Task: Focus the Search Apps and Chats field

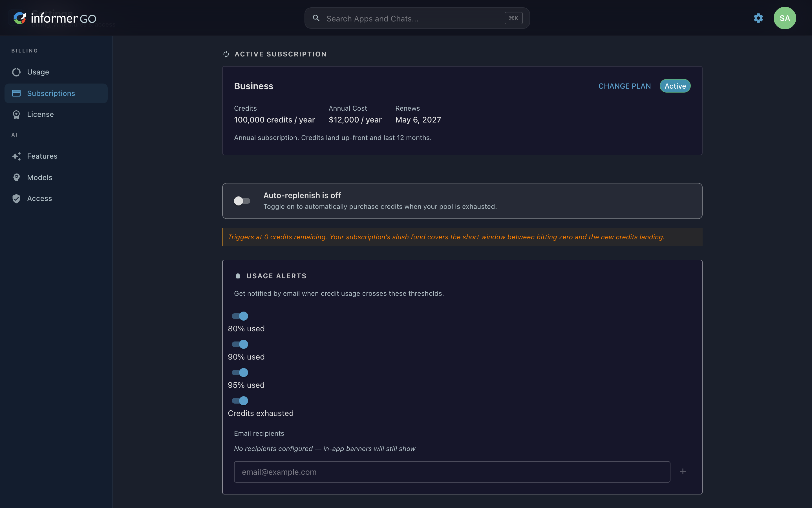Action: click(x=417, y=18)
